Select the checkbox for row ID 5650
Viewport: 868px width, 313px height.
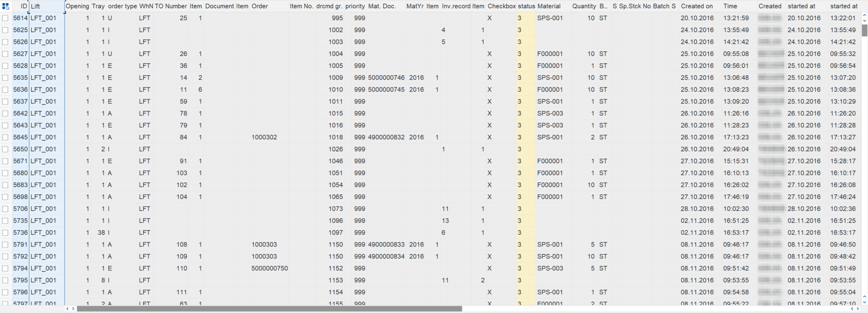click(5, 149)
